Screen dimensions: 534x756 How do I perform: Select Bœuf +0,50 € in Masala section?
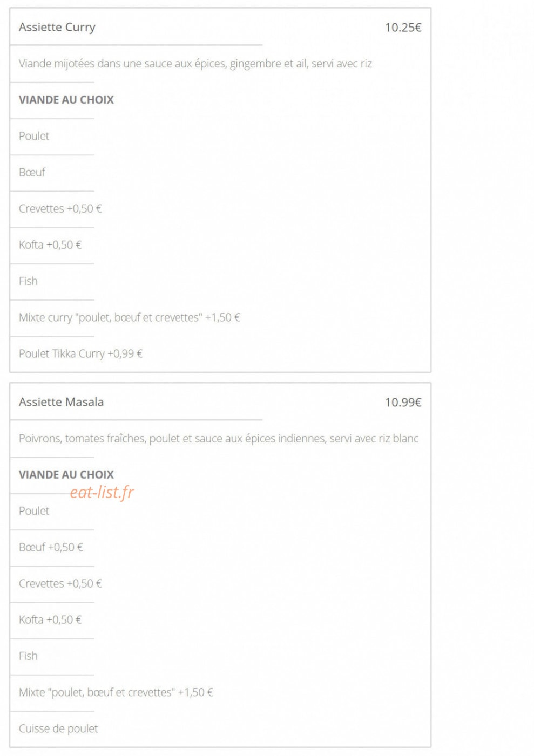51,547
